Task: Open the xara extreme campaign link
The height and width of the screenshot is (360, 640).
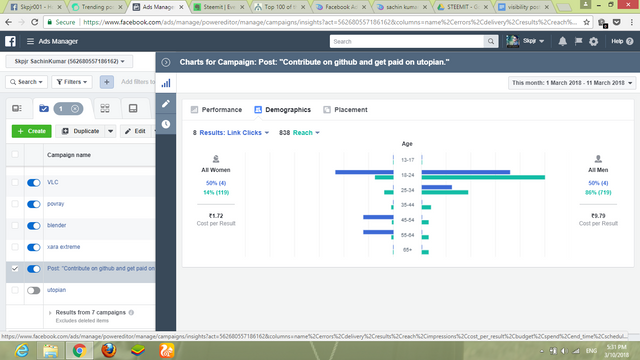Action: pos(63,247)
